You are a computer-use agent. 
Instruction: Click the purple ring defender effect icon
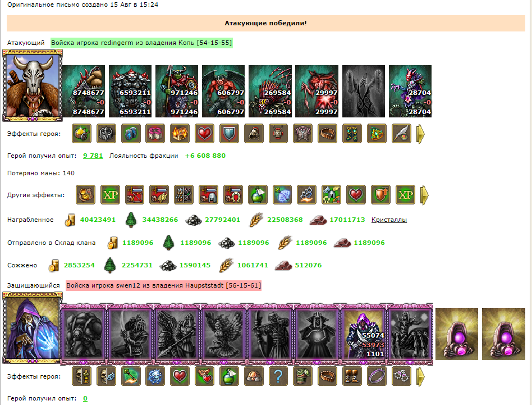click(x=377, y=376)
